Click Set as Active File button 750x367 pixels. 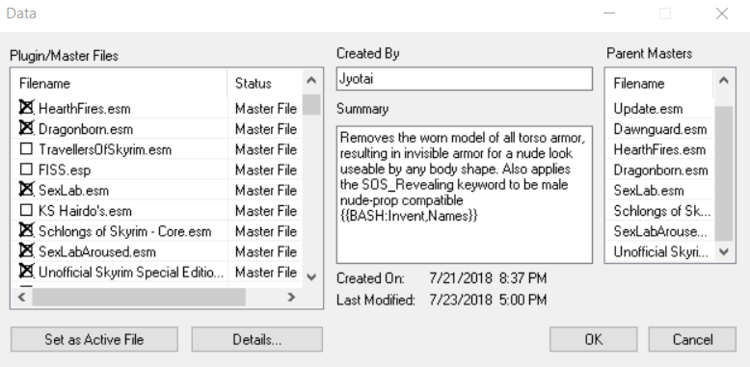(94, 339)
